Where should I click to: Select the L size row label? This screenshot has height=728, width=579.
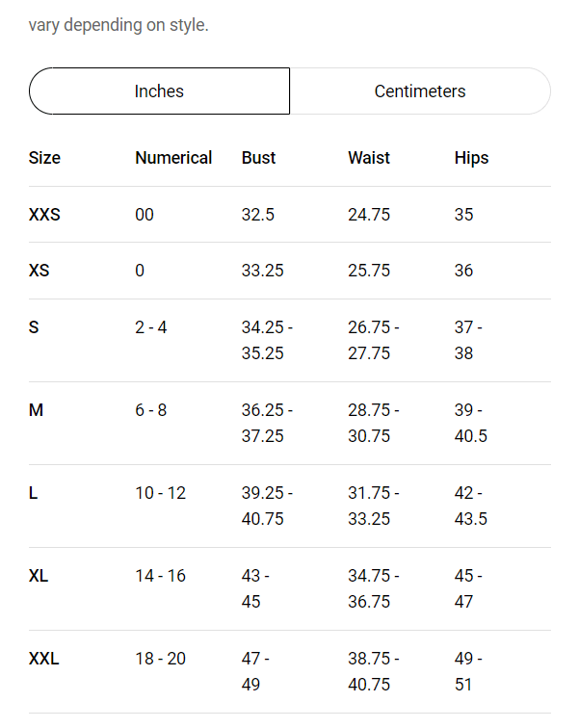(34, 493)
